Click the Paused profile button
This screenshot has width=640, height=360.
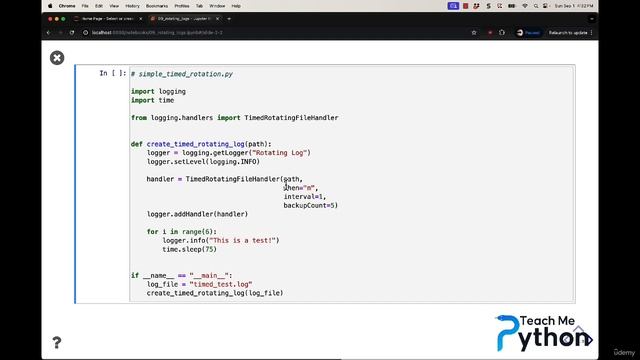click(528, 33)
